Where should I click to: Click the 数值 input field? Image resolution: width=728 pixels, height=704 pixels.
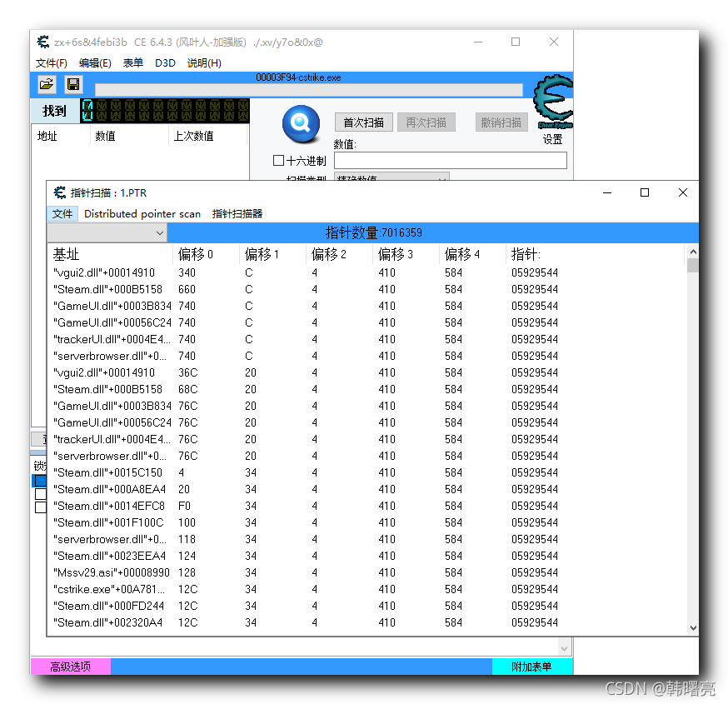click(x=451, y=160)
